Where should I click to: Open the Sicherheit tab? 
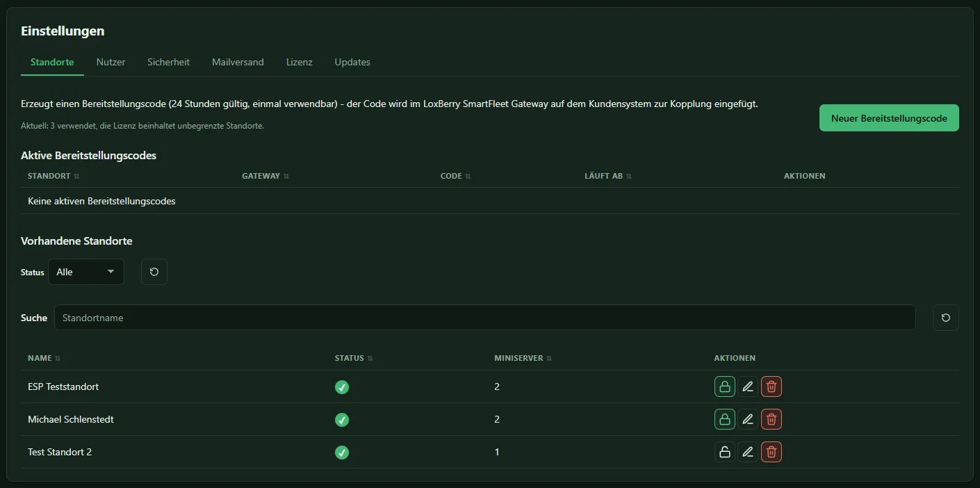click(x=168, y=62)
